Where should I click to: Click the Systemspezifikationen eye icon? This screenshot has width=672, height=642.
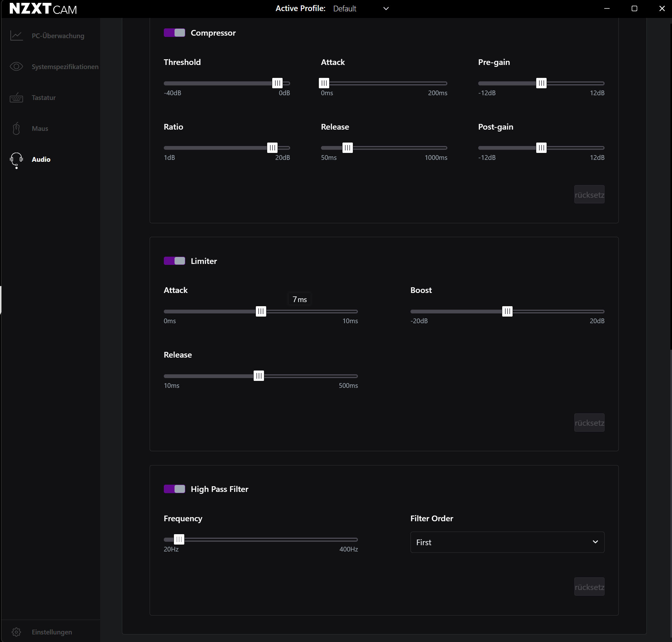pyautogui.click(x=16, y=67)
